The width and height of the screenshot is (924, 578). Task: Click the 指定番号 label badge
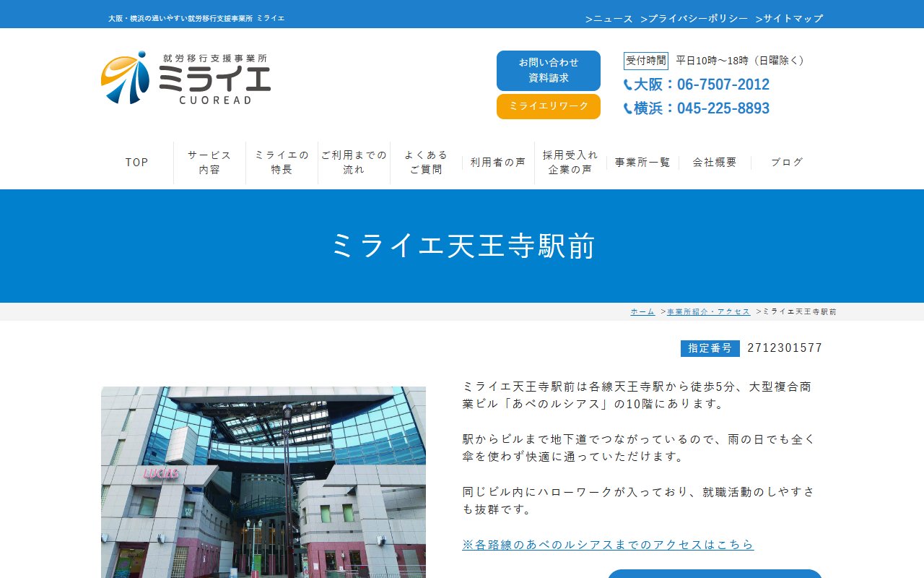(710, 348)
